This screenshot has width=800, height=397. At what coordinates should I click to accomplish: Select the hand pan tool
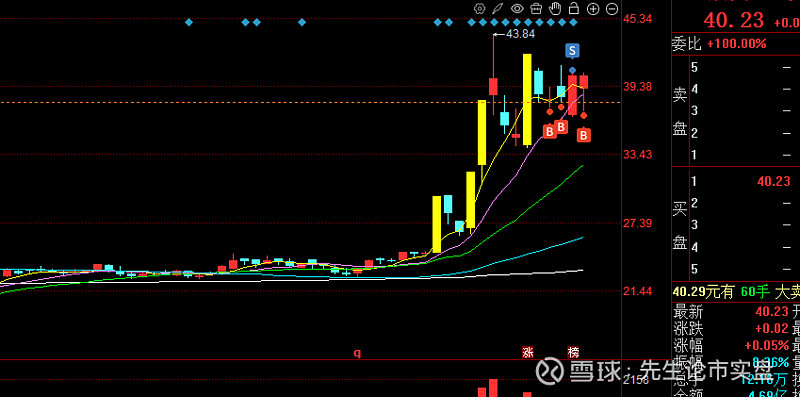pos(555,8)
